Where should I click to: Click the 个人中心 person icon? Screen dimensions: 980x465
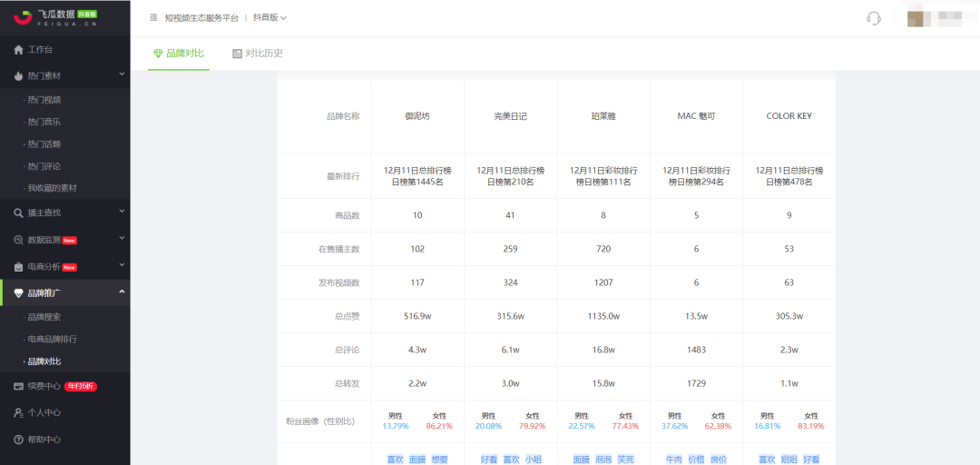point(19,412)
